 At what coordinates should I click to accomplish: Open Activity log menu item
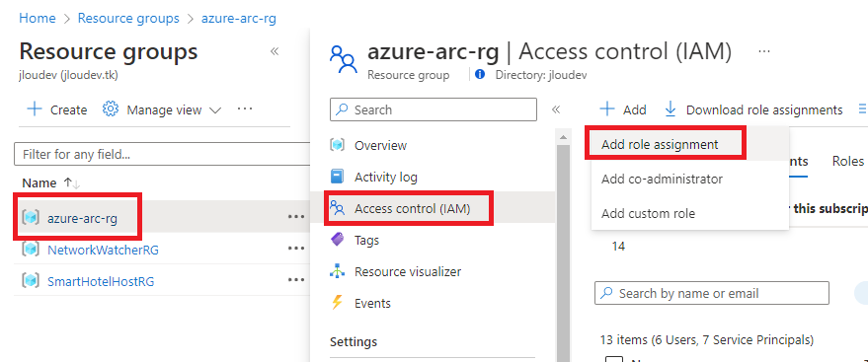(x=386, y=177)
